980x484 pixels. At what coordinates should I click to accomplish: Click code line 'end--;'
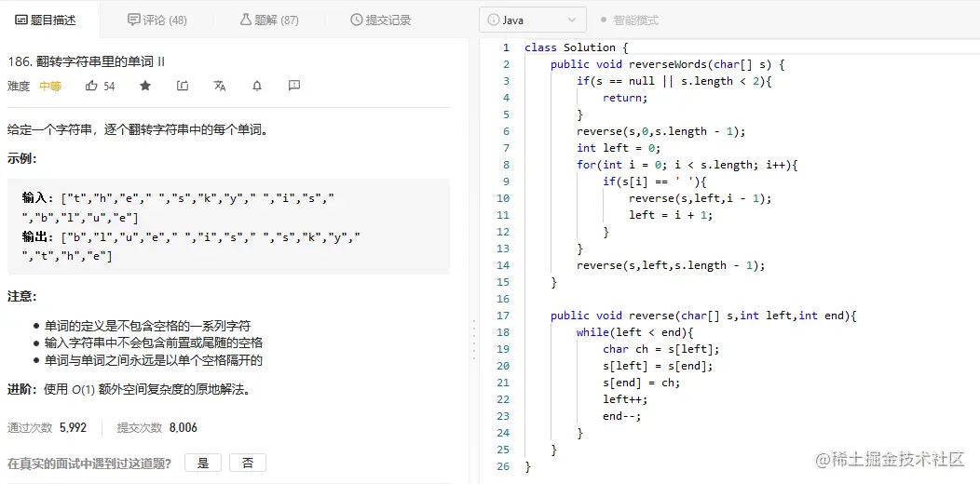[x=622, y=416]
